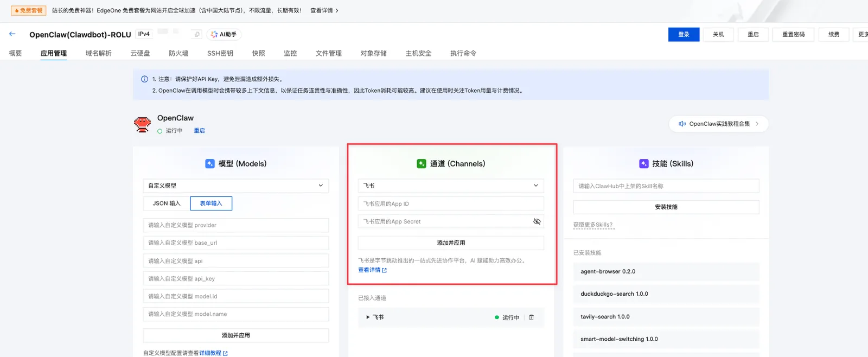Open the OpenClaw实践教程合集 button

point(718,124)
